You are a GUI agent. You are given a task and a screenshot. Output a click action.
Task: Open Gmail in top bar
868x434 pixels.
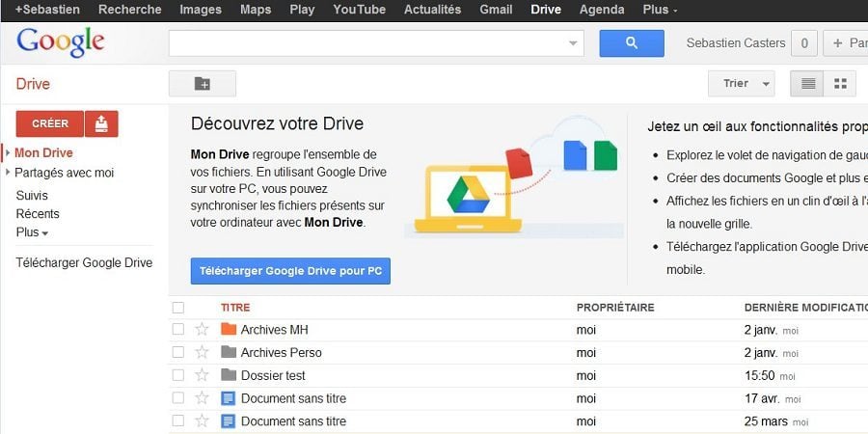click(496, 10)
